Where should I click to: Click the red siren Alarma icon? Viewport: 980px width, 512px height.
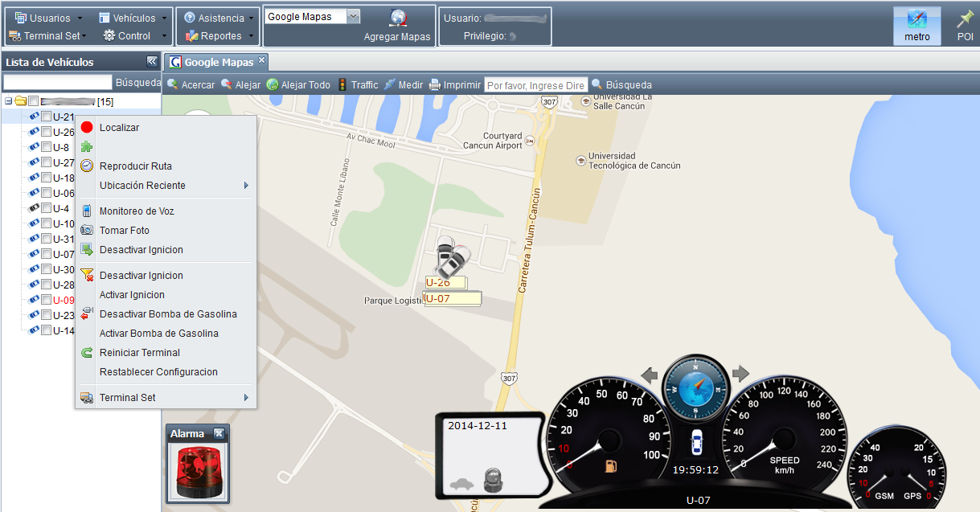point(198,472)
